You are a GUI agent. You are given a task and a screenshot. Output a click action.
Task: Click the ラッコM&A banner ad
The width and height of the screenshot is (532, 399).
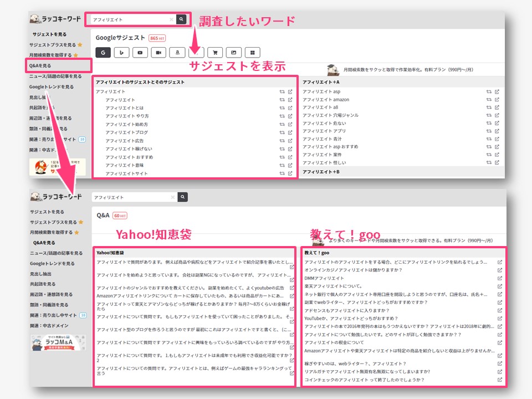click(58, 342)
